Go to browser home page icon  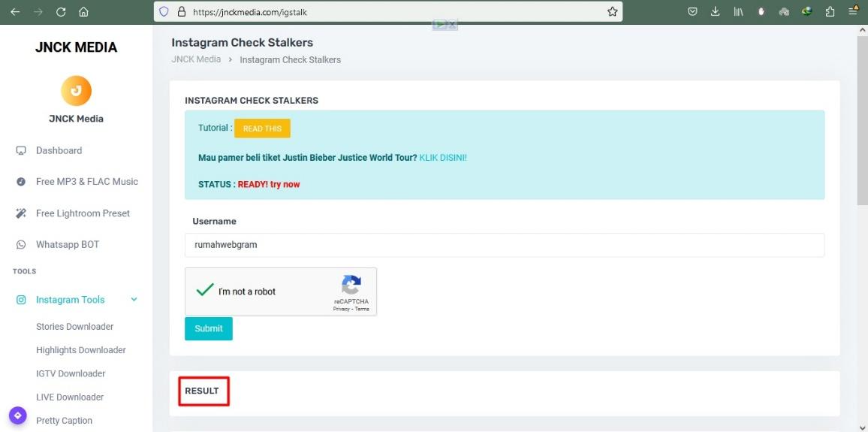click(x=83, y=11)
